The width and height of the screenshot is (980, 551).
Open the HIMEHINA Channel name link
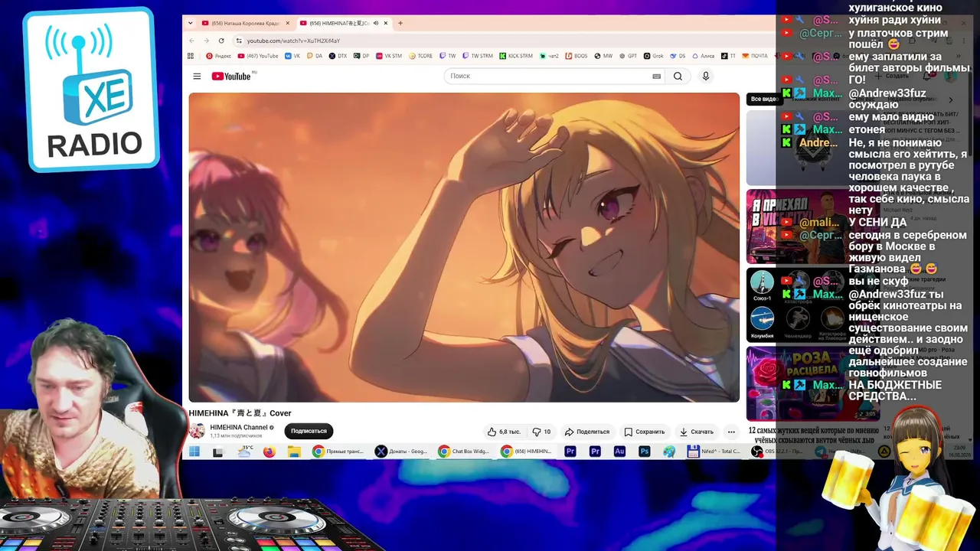pos(239,428)
